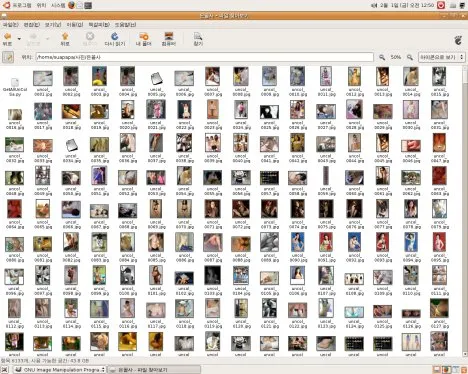The height and width of the screenshot is (374, 468).
Task: Click the trash icon in the bottom panel
Action: 463,369
